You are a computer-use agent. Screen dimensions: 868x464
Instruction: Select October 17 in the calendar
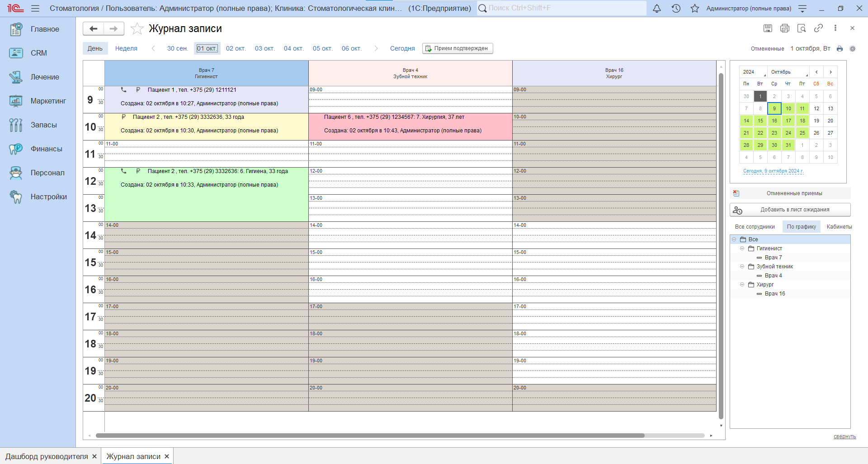(788, 121)
